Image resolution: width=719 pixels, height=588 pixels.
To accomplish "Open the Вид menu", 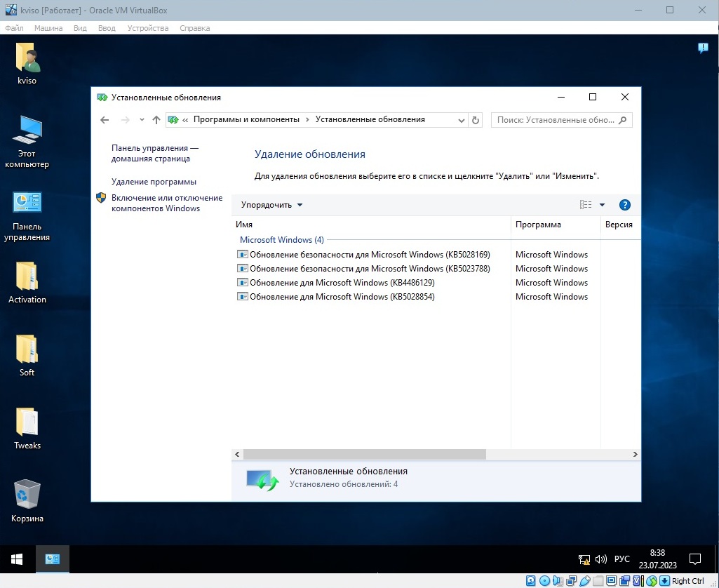I will click(80, 28).
